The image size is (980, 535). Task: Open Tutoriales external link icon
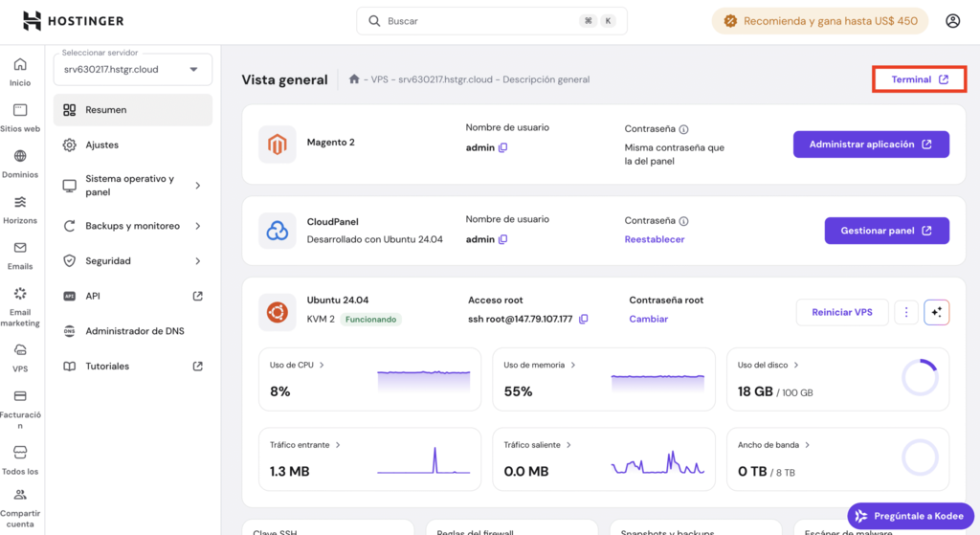pyautogui.click(x=197, y=367)
